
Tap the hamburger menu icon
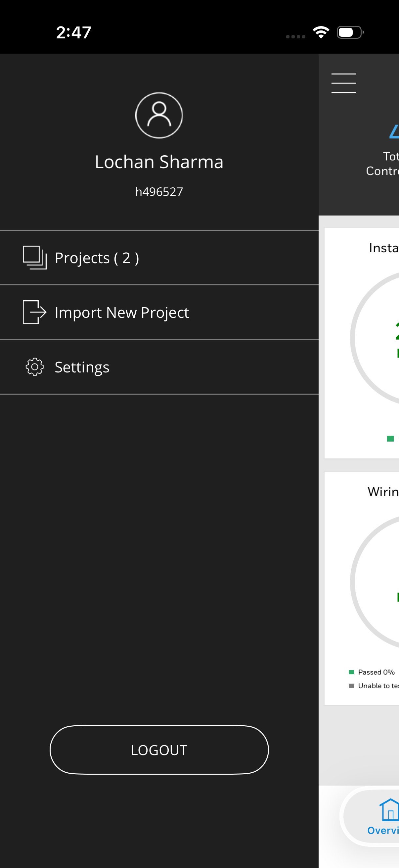click(343, 83)
